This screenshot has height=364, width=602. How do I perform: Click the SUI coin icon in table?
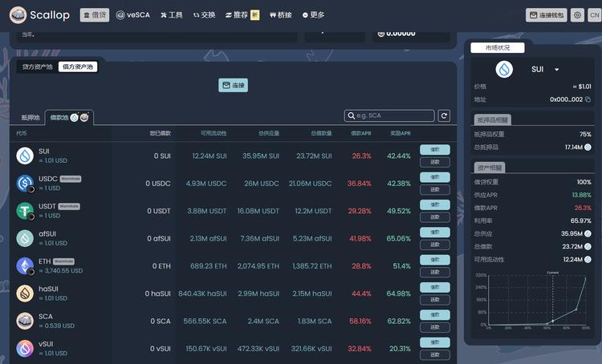point(25,156)
